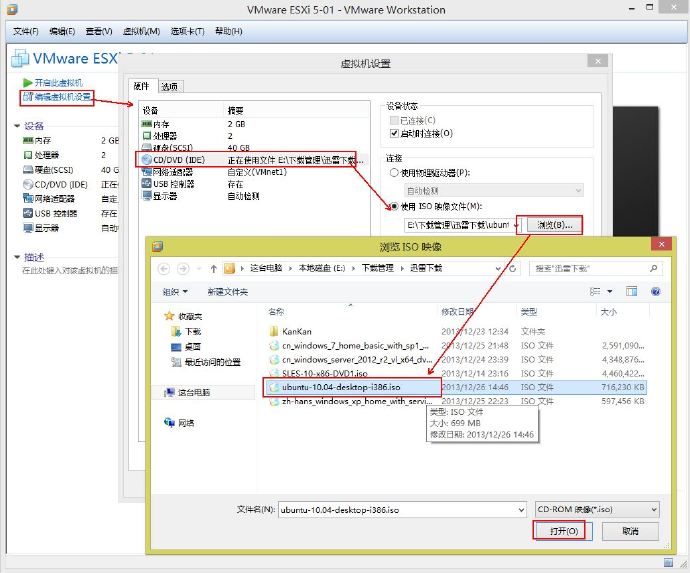Click the CD/DVD disc icon in device settings list
The width and height of the screenshot is (690, 573).
[x=147, y=160]
